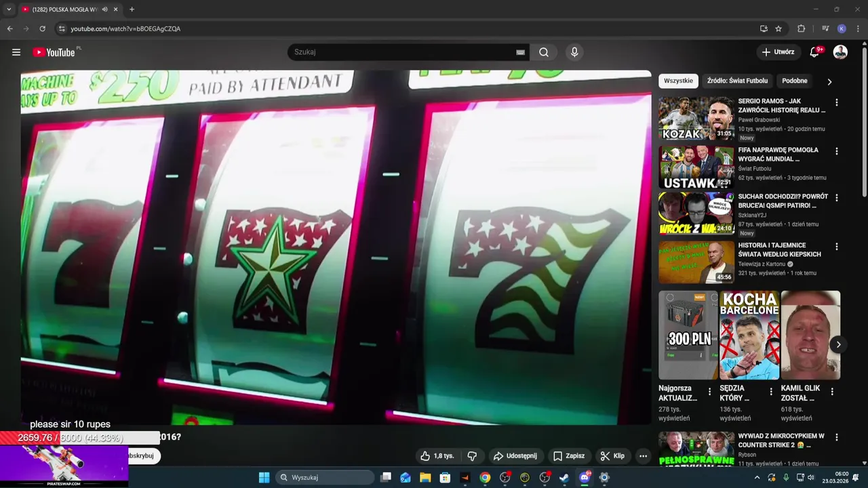
Task: Click the magnifier search button
Action: click(544, 52)
